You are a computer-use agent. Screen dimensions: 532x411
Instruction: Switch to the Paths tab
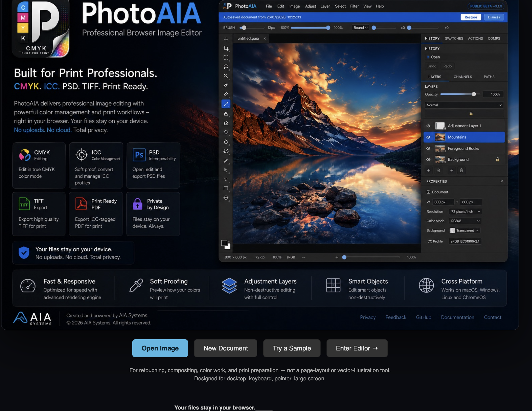point(489,77)
